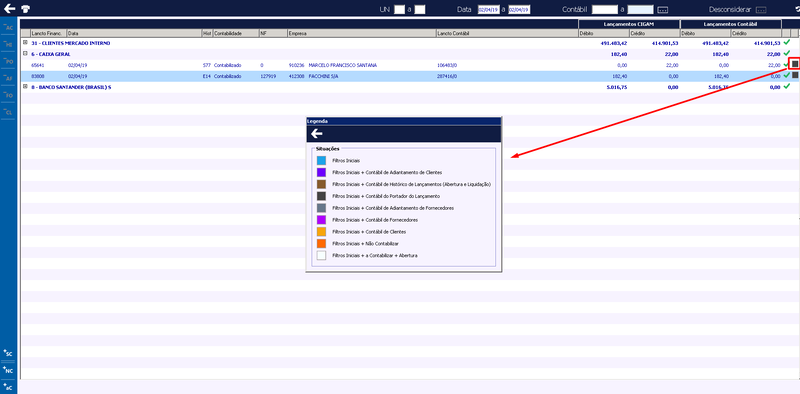Viewport: 800px width, 394px height.
Task: Click Lancto Contábil value 287416/0
Action: pos(447,76)
